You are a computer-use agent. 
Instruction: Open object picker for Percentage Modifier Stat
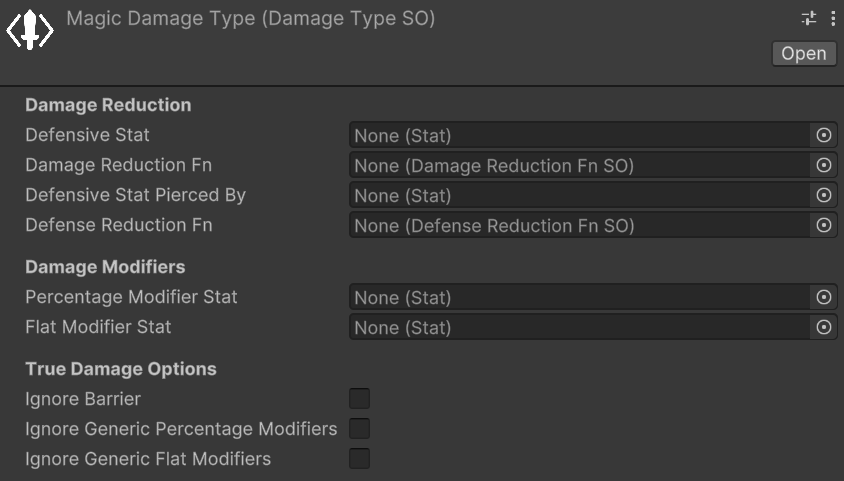(824, 297)
